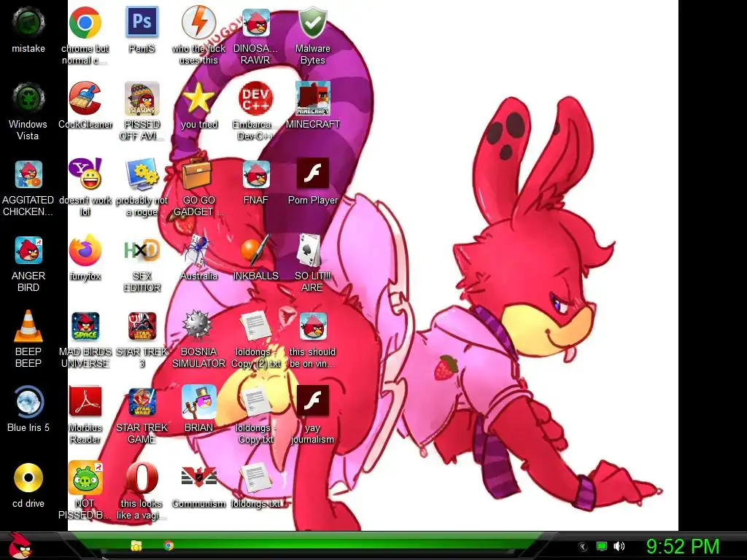Open the ANGER BIRD icon
This screenshot has height=560, width=747.
[x=28, y=249]
